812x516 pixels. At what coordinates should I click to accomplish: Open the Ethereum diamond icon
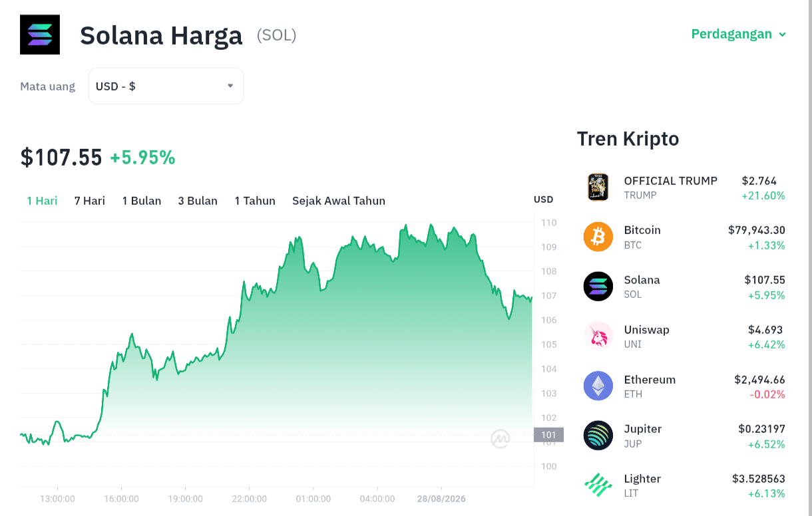(598, 386)
